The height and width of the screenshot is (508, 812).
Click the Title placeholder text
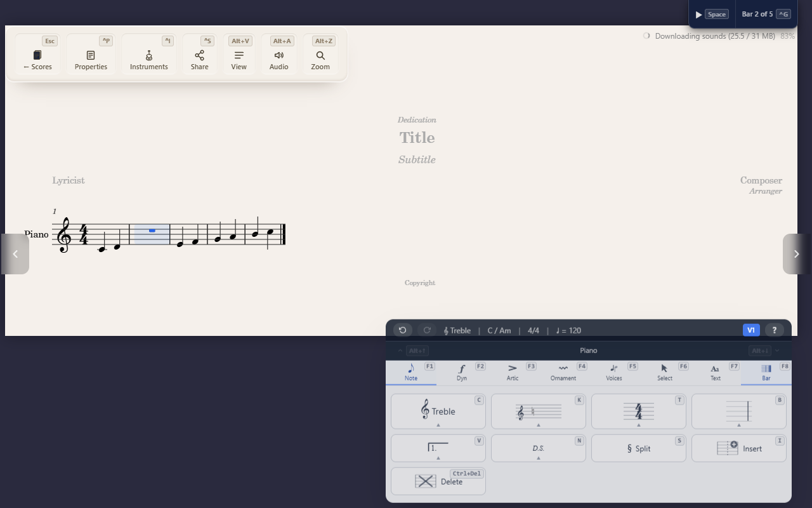coord(417,138)
